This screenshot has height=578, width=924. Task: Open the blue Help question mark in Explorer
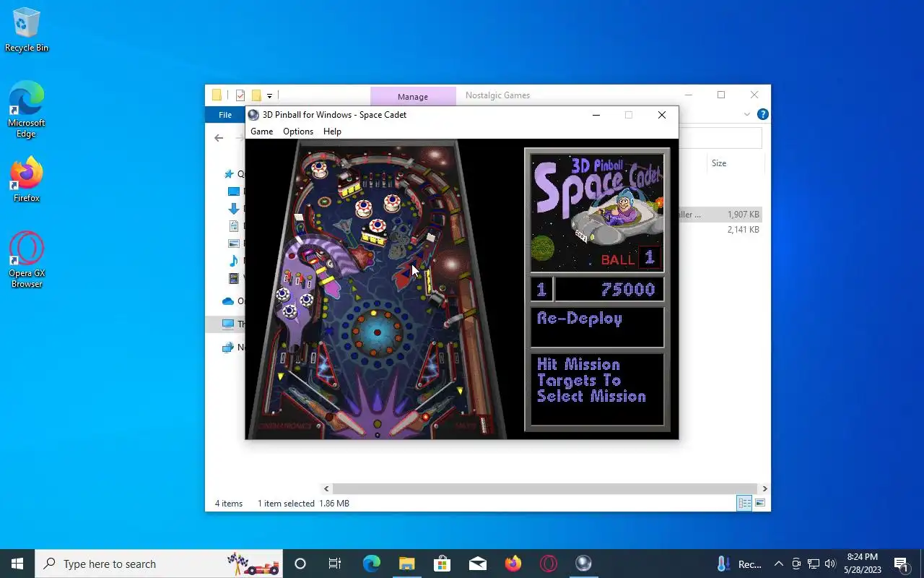(x=763, y=115)
